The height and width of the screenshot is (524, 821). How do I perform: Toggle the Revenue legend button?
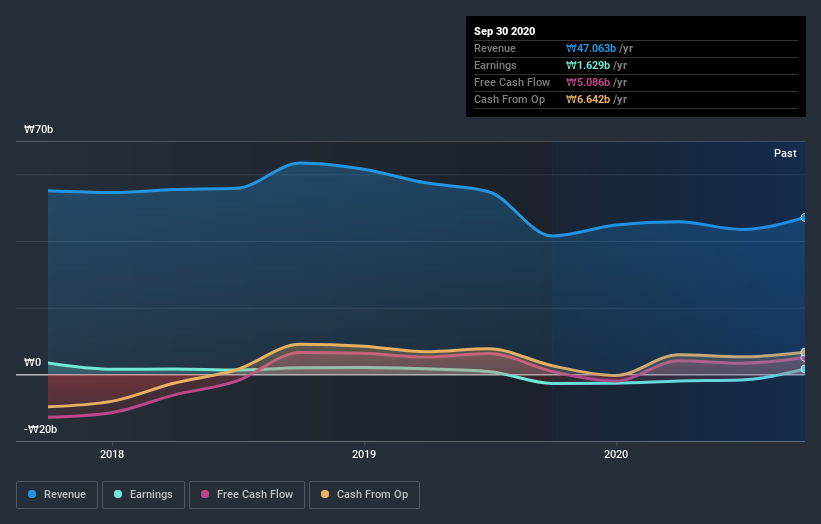(x=57, y=495)
